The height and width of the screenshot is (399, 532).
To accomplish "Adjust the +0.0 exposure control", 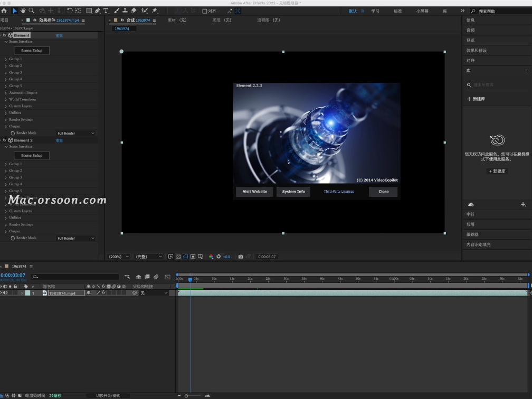I will tap(226, 256).
